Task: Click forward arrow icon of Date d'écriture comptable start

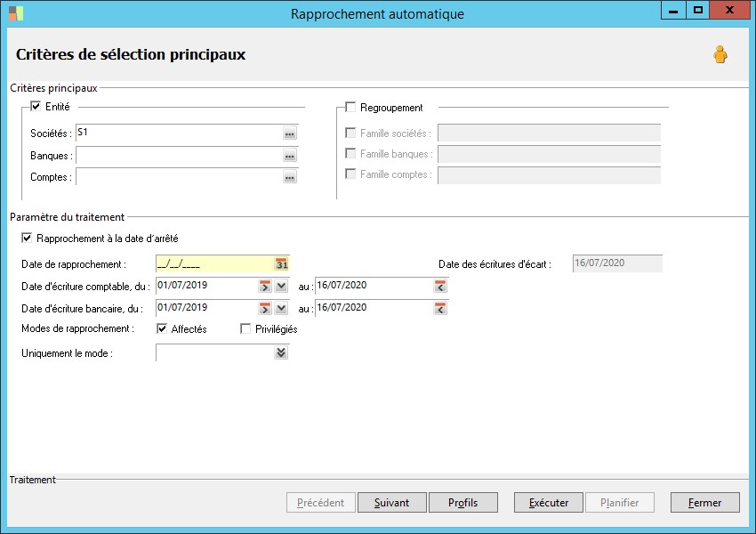Action: 265,286
